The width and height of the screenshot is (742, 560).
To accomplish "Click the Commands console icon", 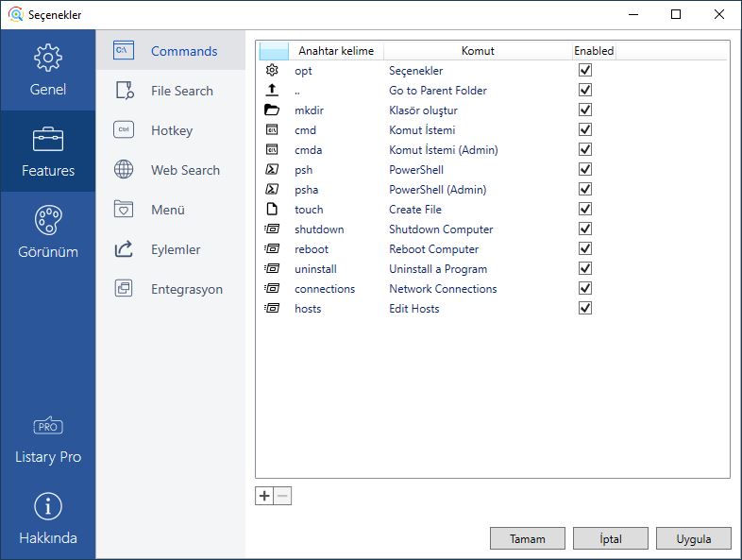I will pyautogui.click(x=124, y=50).
